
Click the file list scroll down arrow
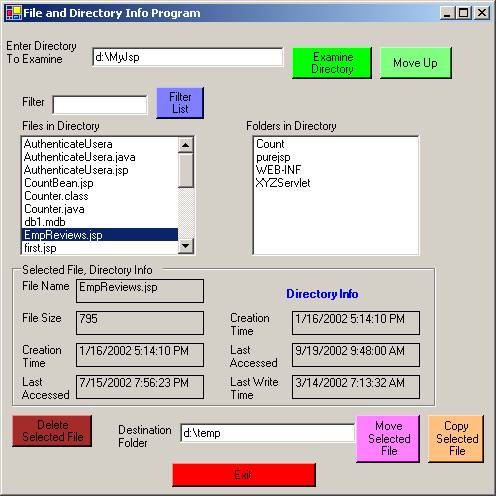coord(186,246)
